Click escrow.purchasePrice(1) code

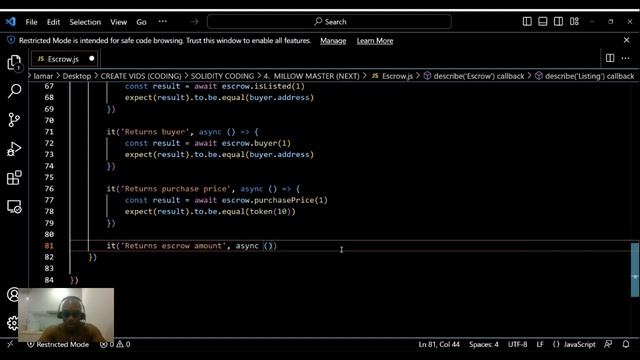tap(274, 200)
